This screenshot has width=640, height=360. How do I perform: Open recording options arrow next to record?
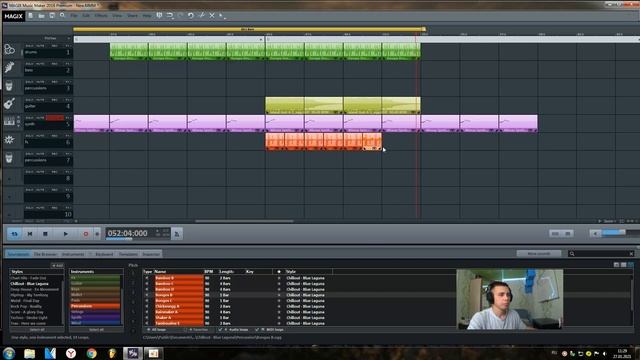coord(97,234)
